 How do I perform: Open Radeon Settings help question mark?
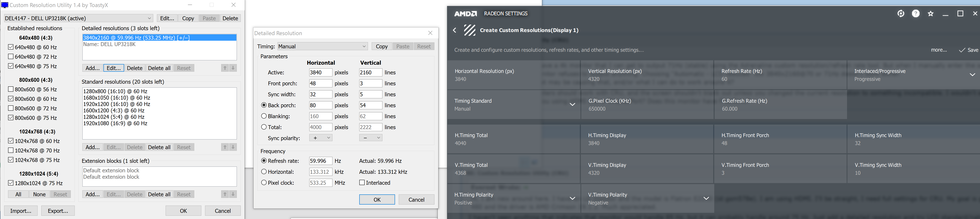(x=916, y=14)
